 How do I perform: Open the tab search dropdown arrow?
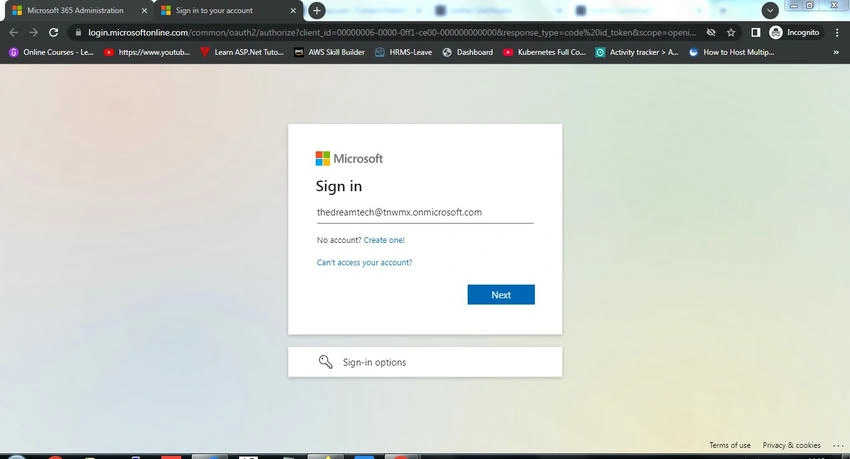click(770, 10)
